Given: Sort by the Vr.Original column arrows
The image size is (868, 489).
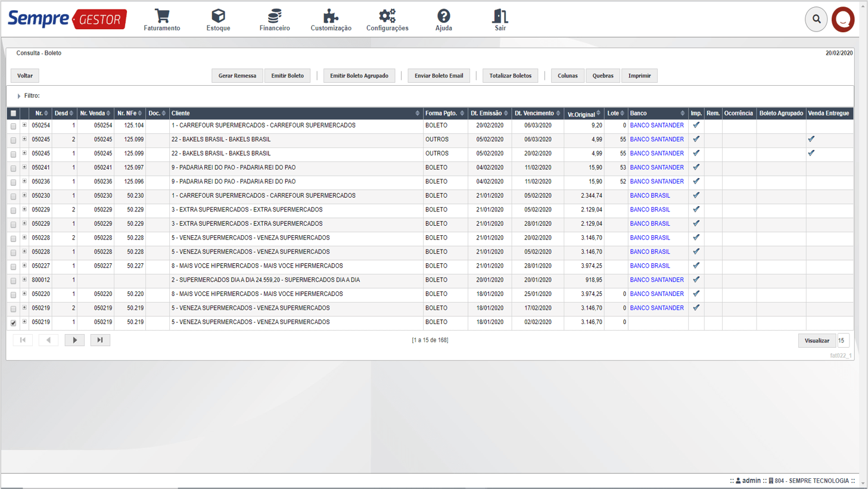Looking at the screenshot, I should (x=599, y=113).
